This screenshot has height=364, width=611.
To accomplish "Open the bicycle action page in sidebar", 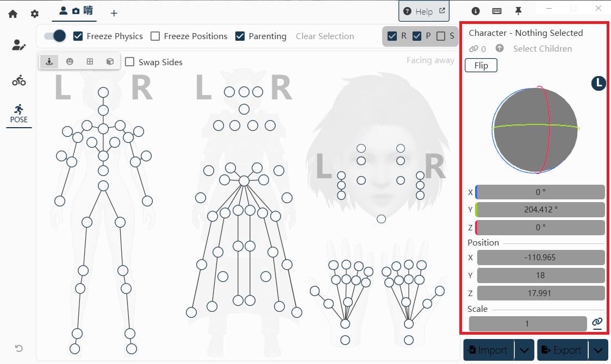I will pyautogui.click(x=18, y=80).
